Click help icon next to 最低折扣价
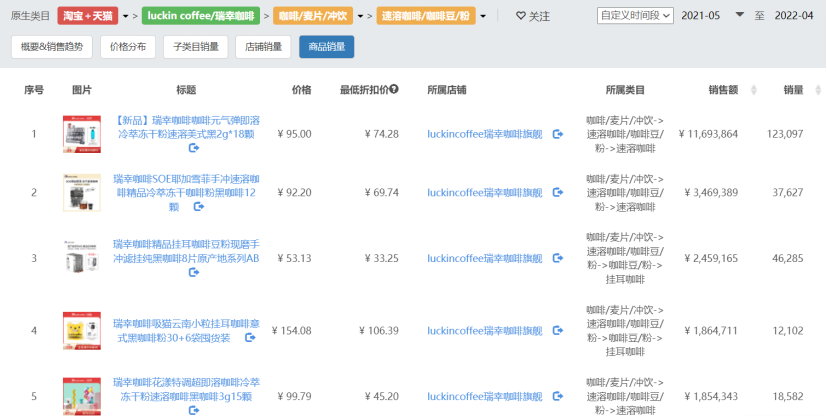This screenshot has height=416, width=827. (394, 89)
